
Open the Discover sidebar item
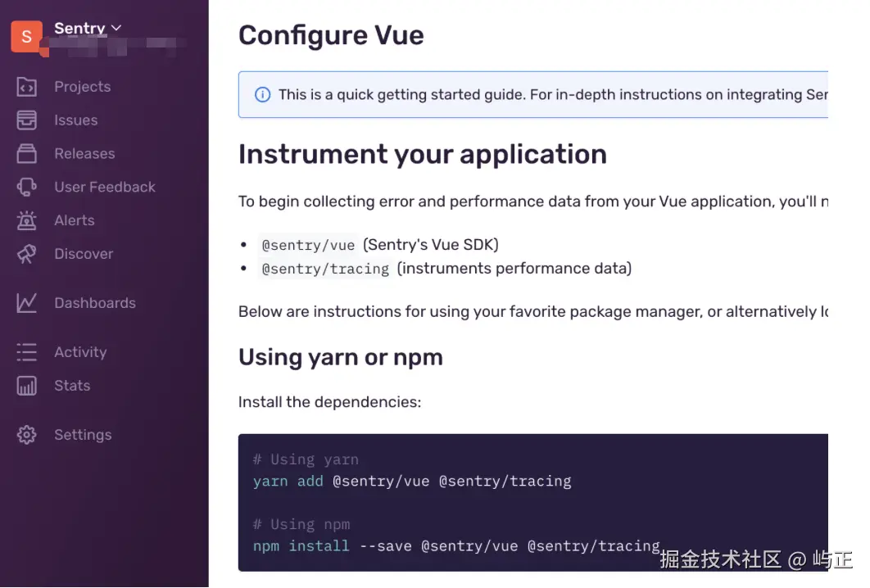(84, 254)
